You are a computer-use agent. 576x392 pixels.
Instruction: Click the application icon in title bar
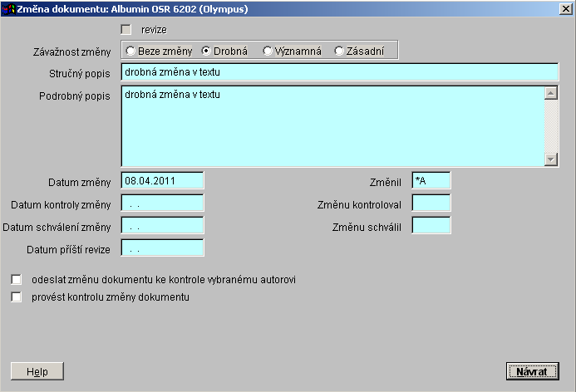(x=10, y=9)
